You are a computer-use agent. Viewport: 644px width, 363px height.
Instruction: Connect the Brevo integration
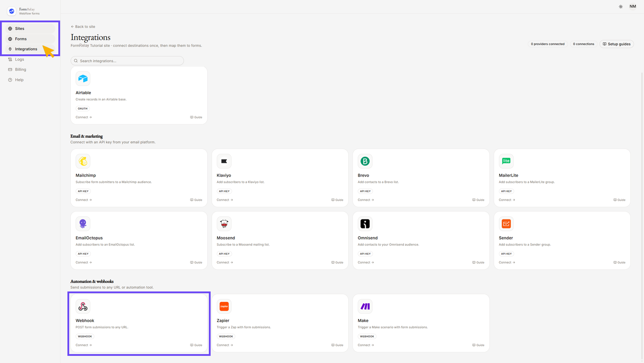366,200
